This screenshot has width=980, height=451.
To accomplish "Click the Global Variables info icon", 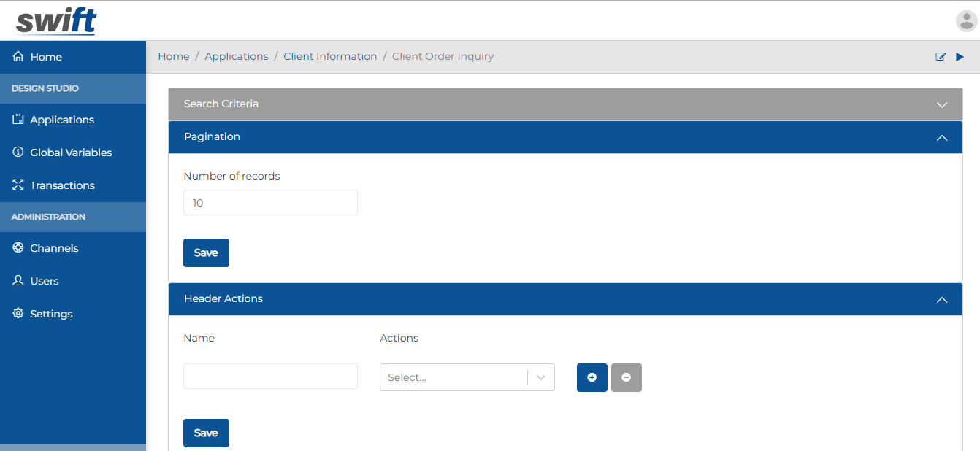I will coord(16,153).
